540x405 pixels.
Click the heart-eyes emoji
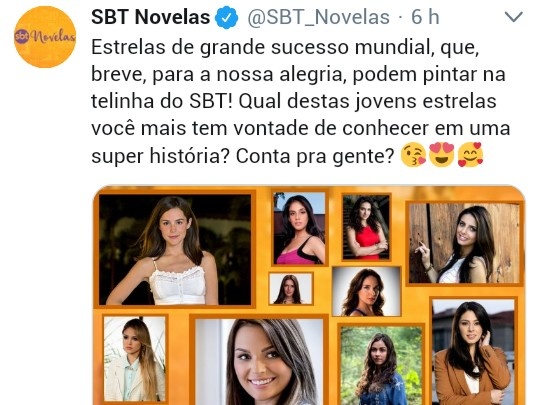point(442,155)
